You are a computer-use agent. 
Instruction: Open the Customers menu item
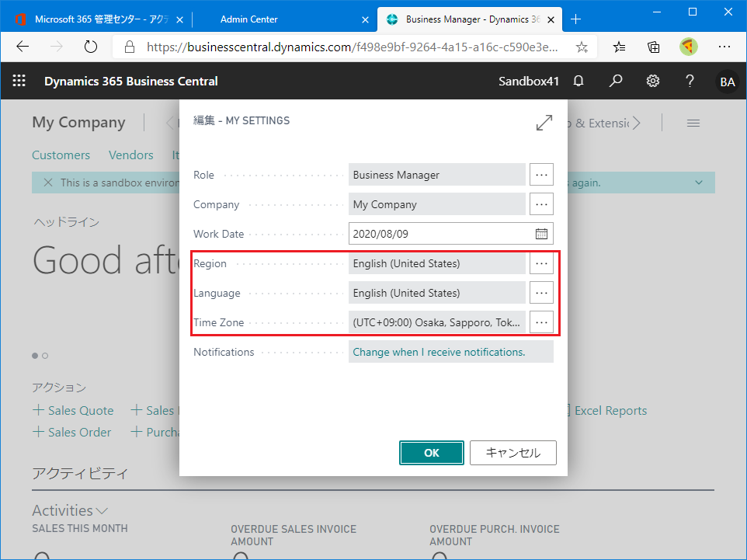[x=61, y=155]
